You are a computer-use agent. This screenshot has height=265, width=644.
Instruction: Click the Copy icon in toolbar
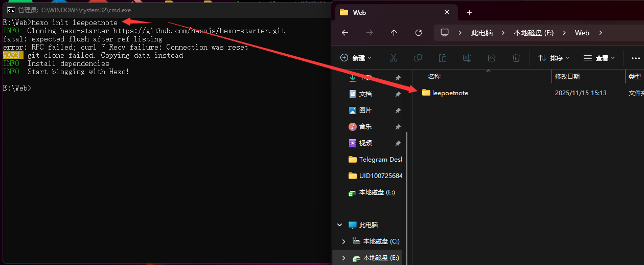418,58
